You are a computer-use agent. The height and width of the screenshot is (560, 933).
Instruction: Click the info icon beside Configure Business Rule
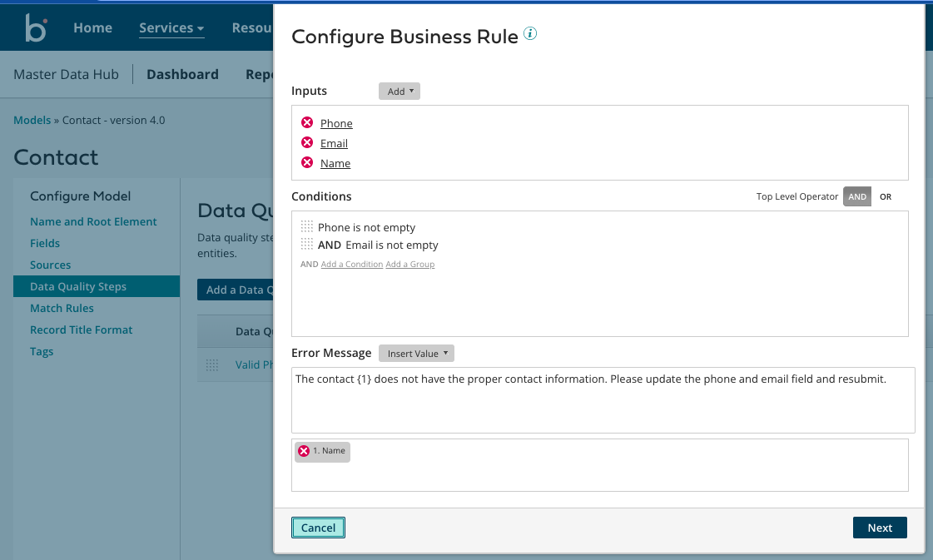(x=530, y=34)
